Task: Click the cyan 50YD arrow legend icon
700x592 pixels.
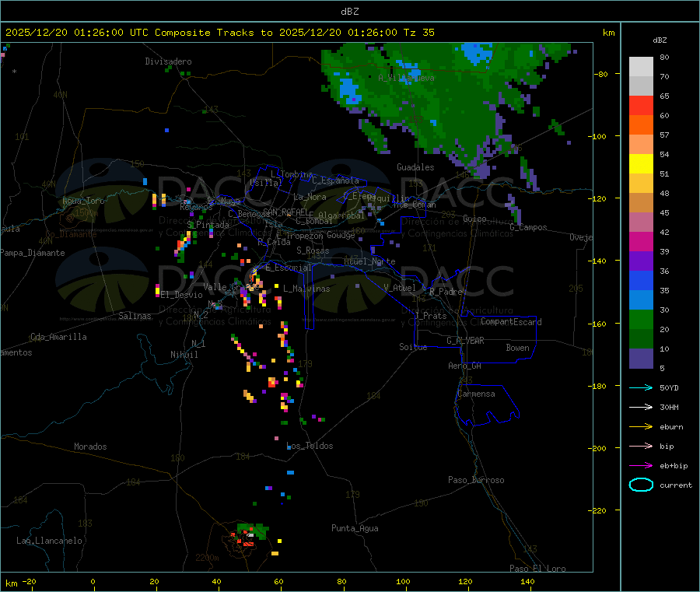Action: [x=641, y=387]
